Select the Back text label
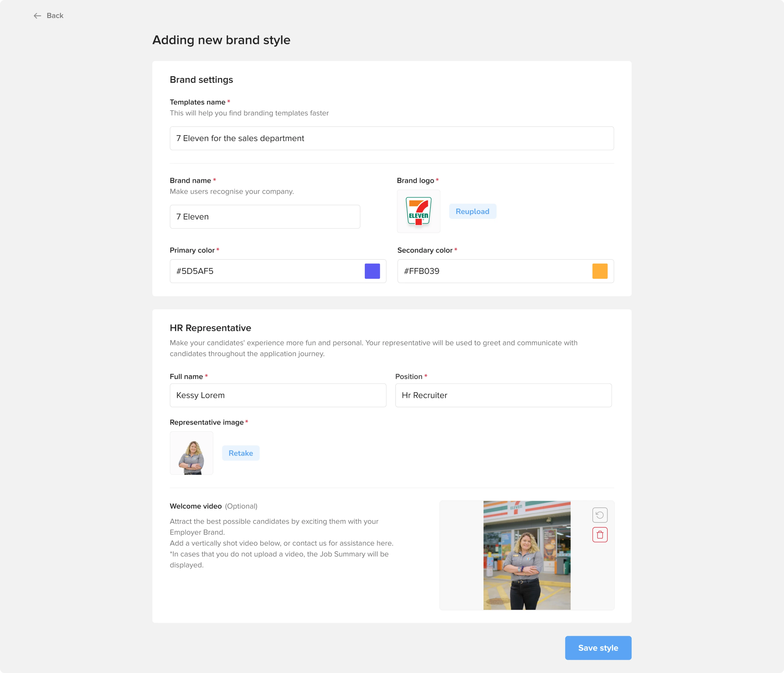The height and width of the screenshot is (673, 784). pyautogui.click(x=55, y=15)
